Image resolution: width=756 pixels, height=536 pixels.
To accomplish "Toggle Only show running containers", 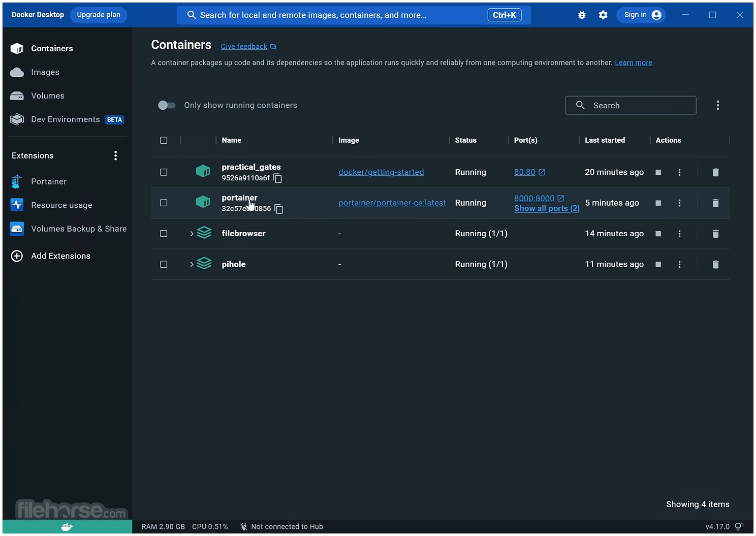I will coord(167,105).
